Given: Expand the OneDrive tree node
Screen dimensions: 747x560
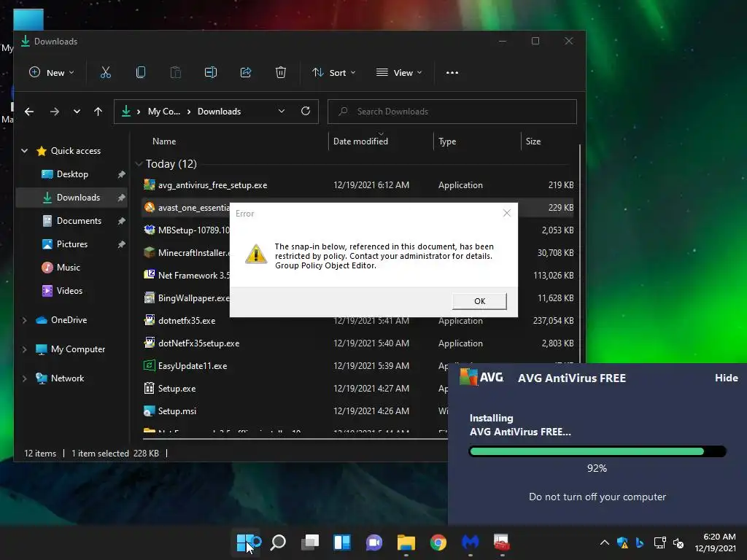Looking at the screenshot, I should 24,321.
